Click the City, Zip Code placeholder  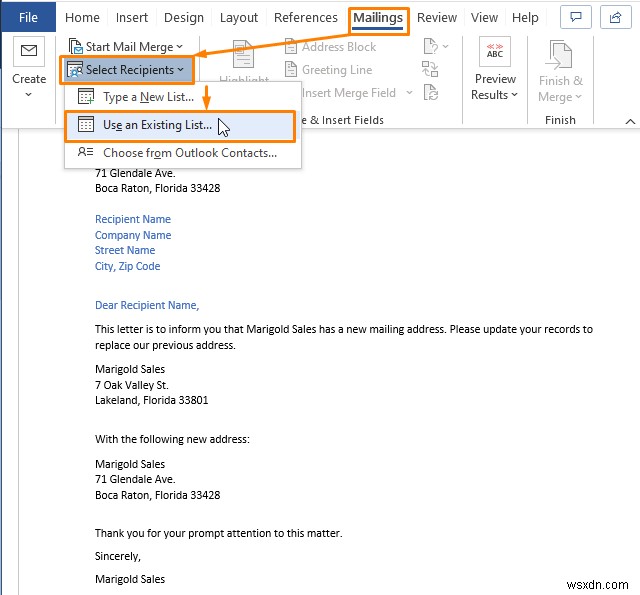[x=127, y=266]
